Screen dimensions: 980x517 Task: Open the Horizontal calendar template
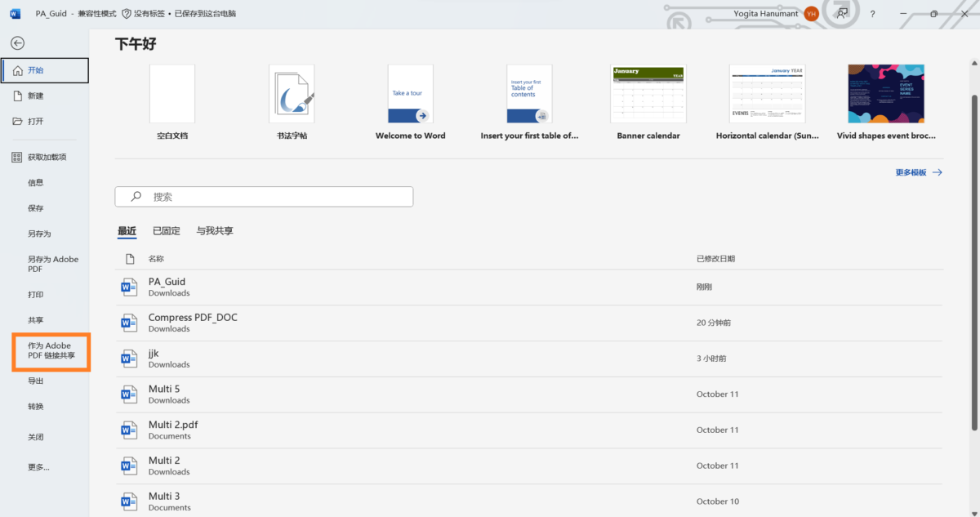click(767, 103)
